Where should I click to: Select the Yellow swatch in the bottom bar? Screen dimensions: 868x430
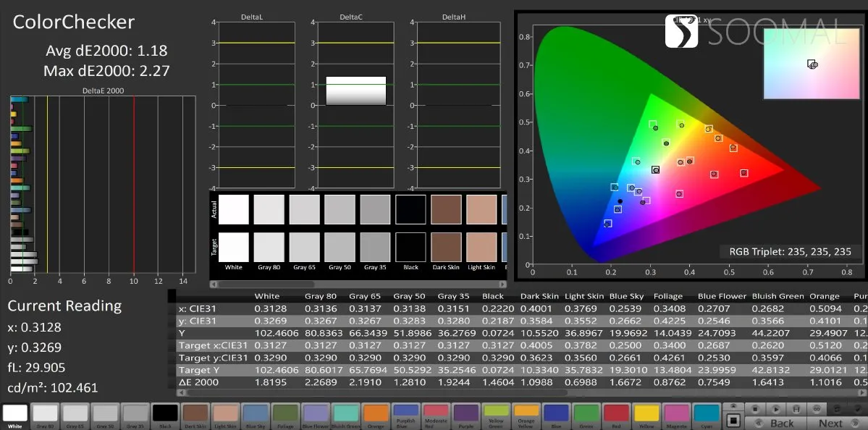click(646, 416)
